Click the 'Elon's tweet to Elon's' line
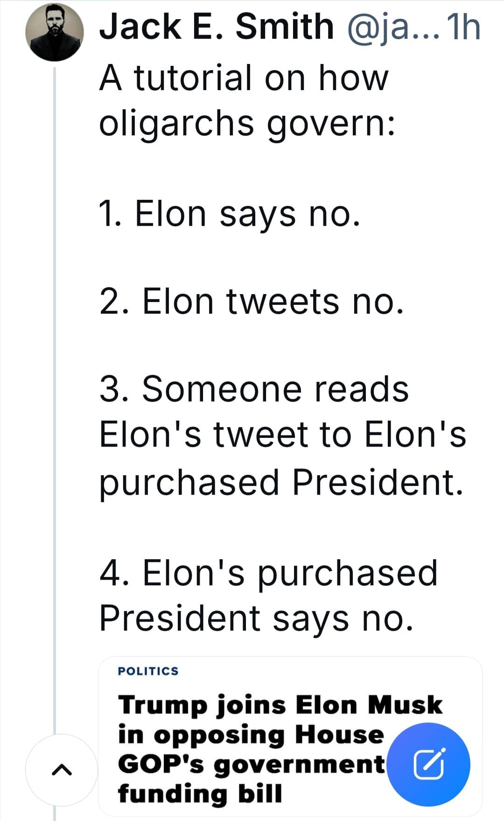Screen dimensions: 504x821 (x=283, y=434)
